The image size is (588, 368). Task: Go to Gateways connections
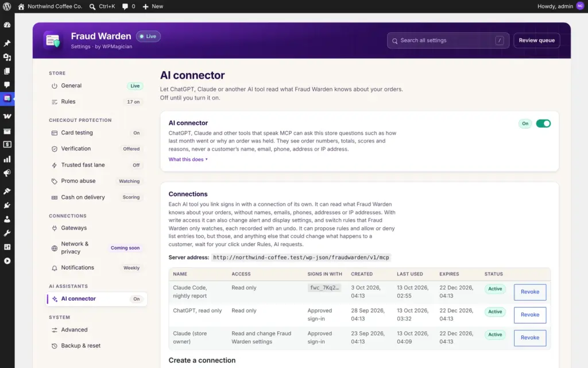[x=96, y=228]
